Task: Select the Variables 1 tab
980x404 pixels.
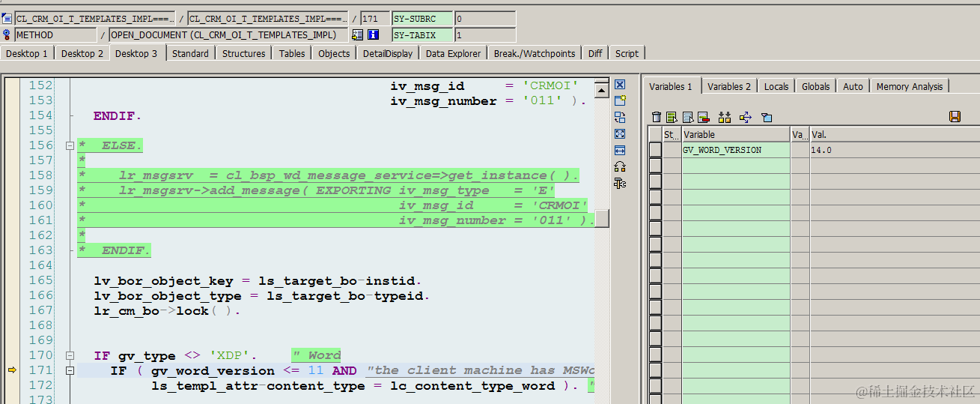Action: tap(671, 85)
